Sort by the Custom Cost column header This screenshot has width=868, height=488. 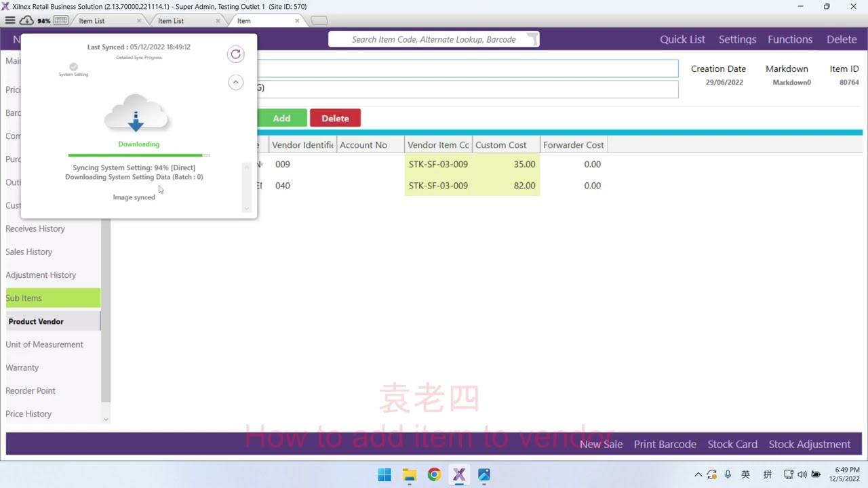507,145
